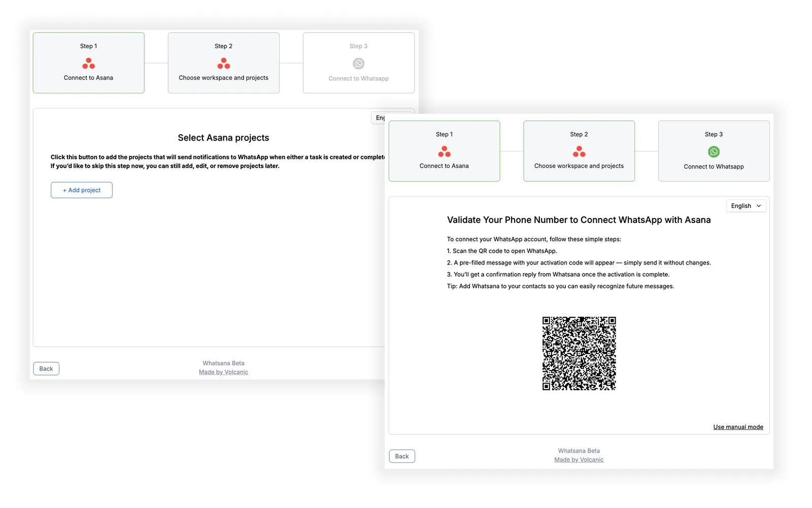
Task: Click the Asana logo in the back window's Step 2
Action: click(223, 63)
